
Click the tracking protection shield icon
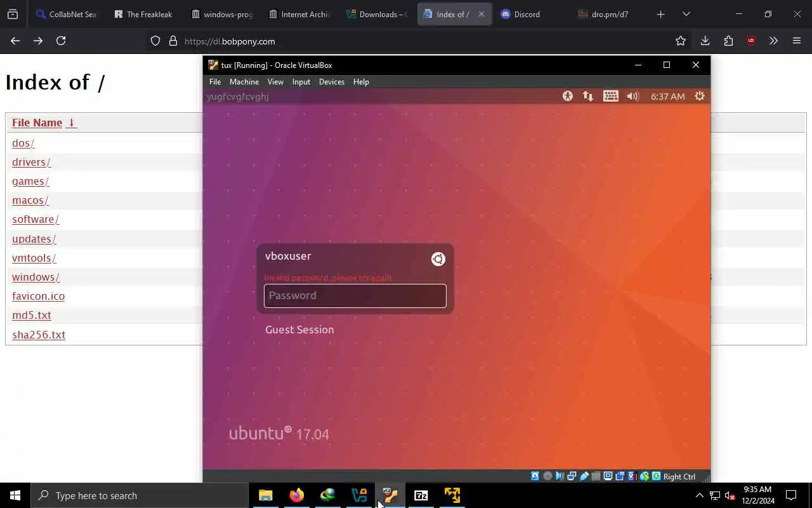[155, 41]
